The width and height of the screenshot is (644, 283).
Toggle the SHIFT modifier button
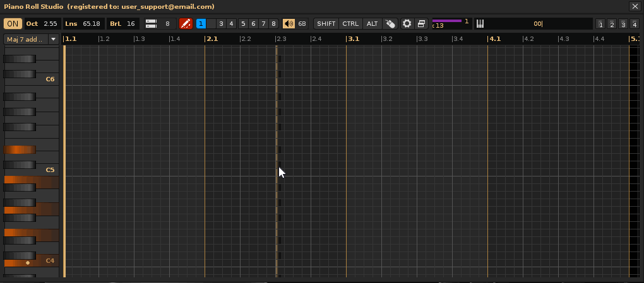coord(326,24)
